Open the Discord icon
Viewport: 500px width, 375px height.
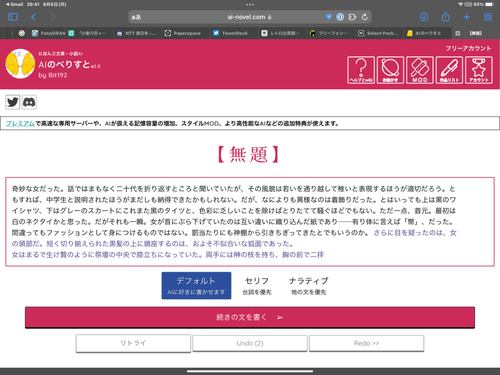[29, 102]
